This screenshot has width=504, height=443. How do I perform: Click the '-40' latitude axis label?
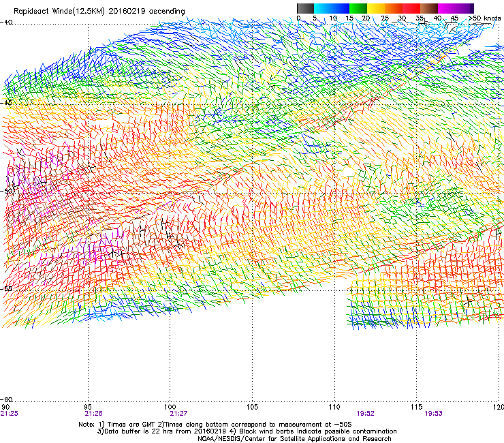[x=6, y=22]
